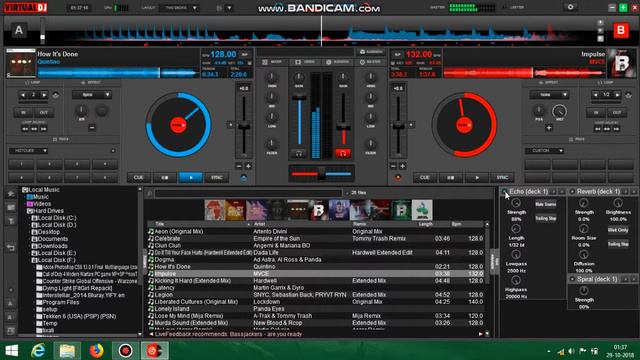The image size is (640, 360).
Task: Set loop IN point on deck B
Action: (x=596, y=112)
